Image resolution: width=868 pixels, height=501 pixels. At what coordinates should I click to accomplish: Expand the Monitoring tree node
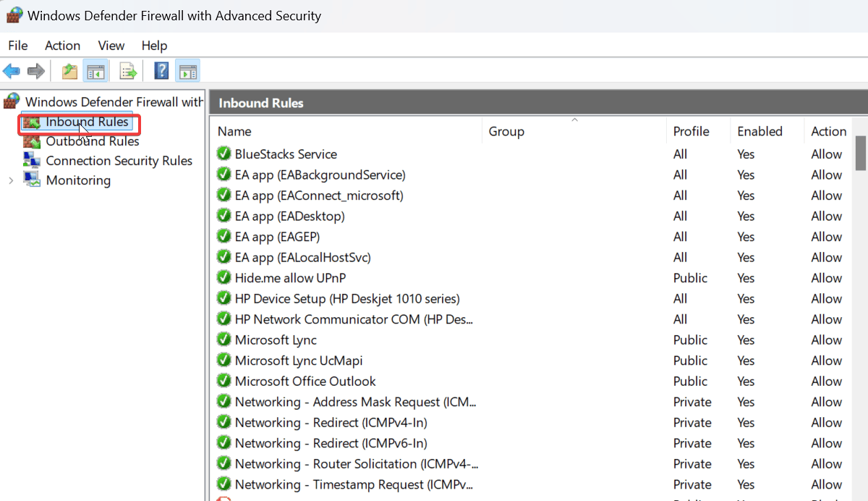[10, 180]
